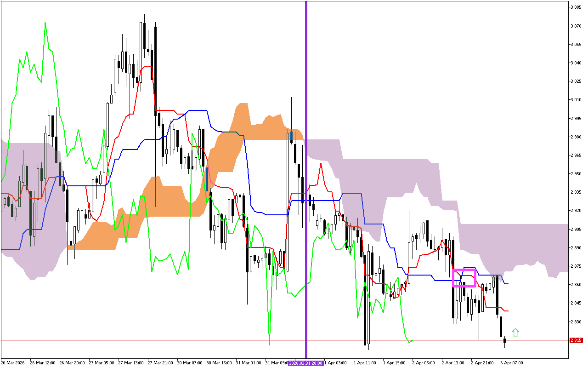Click the purple 2026.03.31 20:00 date label

[x=306, y=363]
